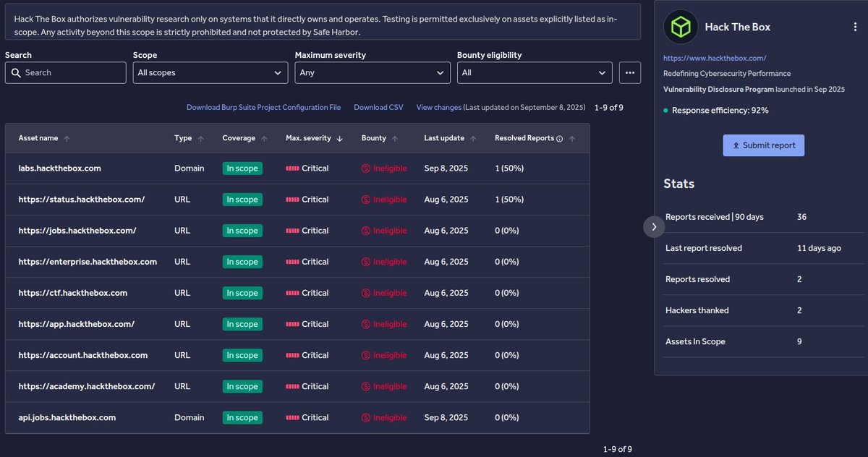
Task: Click the In scope badge for labs.hackthebox.com
Action: click(242, 168)
